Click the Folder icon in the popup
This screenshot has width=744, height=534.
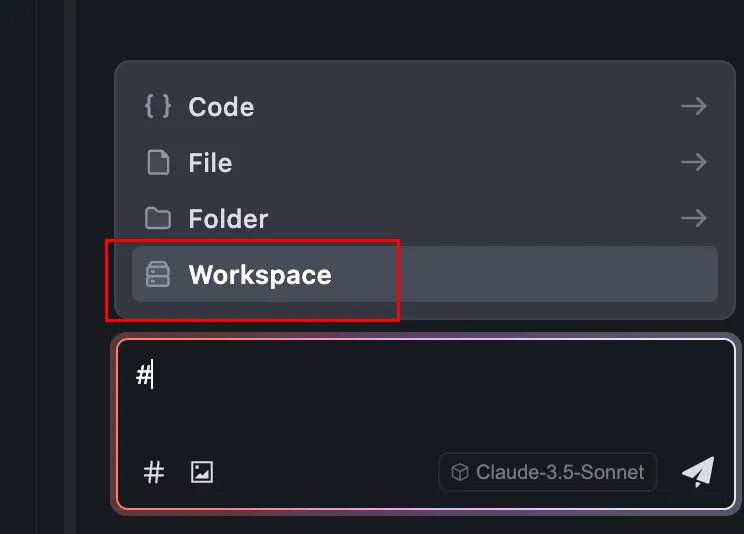(158, 218)
